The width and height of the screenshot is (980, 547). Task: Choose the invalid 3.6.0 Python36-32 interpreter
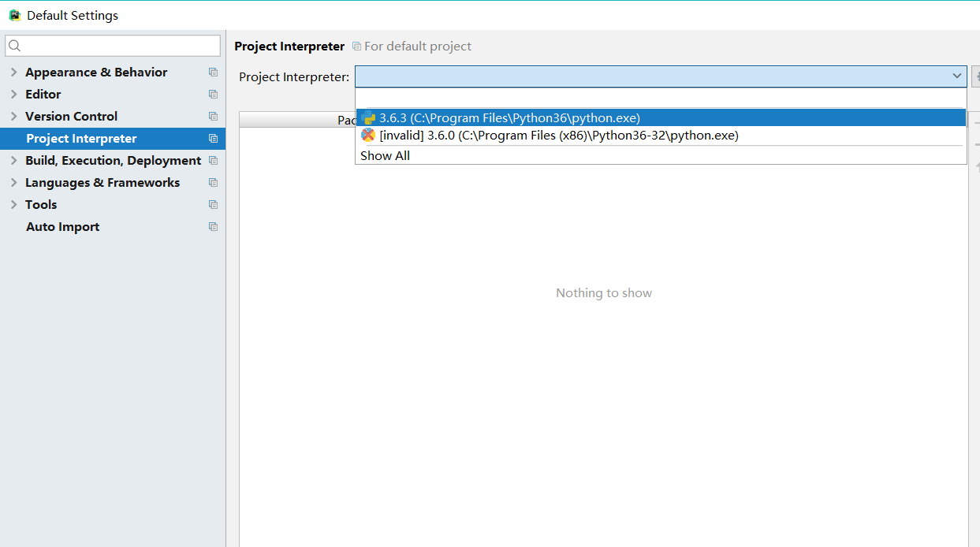pyautogui.click(x=661, y=135)
